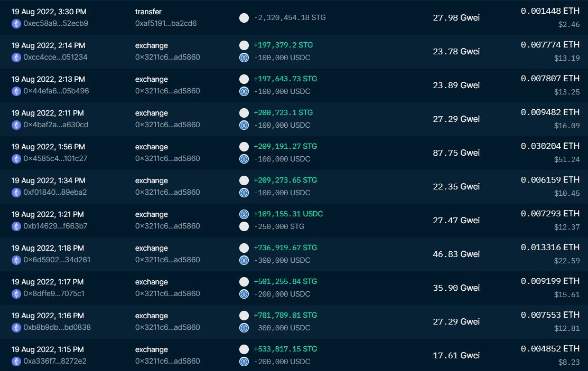Select the STG token icon in the transfer row
The height and width of the screenshot is (371, 588).
(244, 17)
